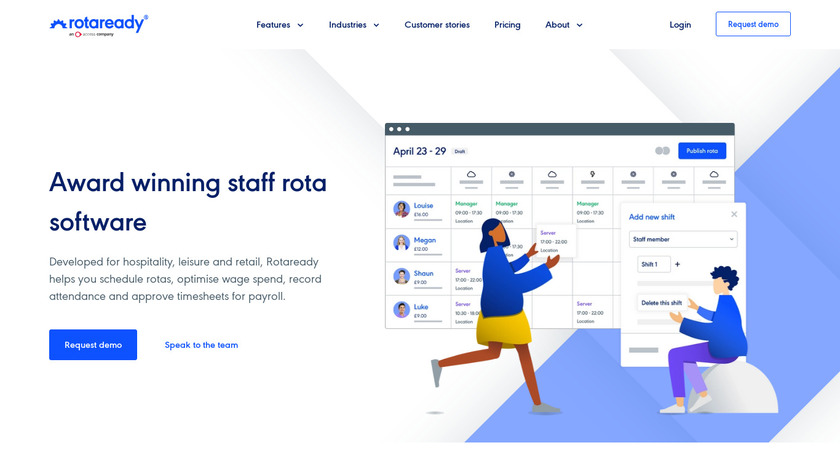
Task: Select the Shift 1 field
Action: (654, 264)
